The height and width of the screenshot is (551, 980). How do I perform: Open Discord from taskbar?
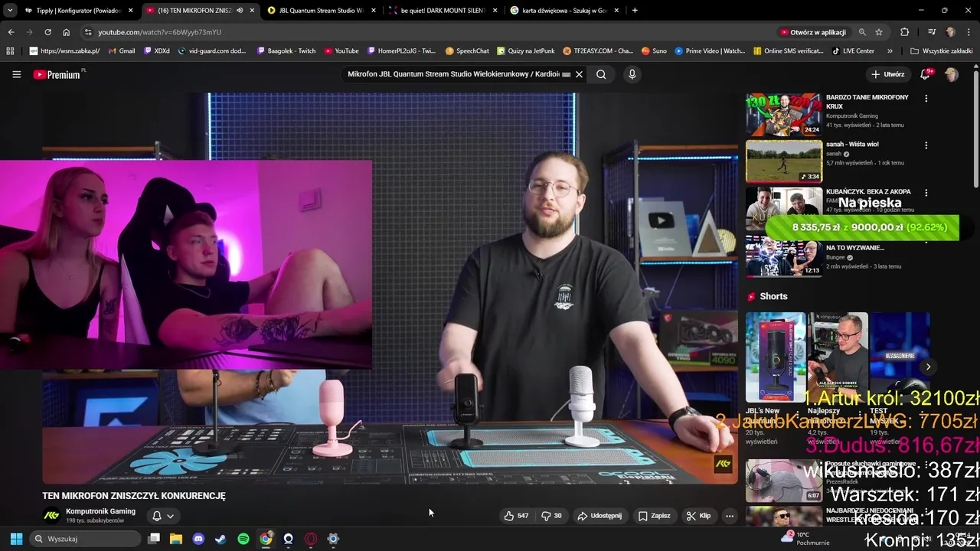(x=198, y=539)
